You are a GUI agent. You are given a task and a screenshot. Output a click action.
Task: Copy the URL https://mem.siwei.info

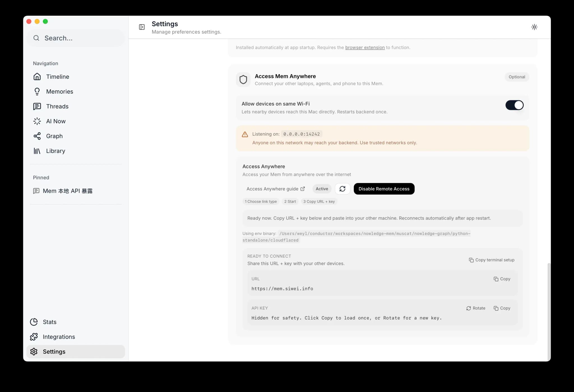click(x=502, y=279)
